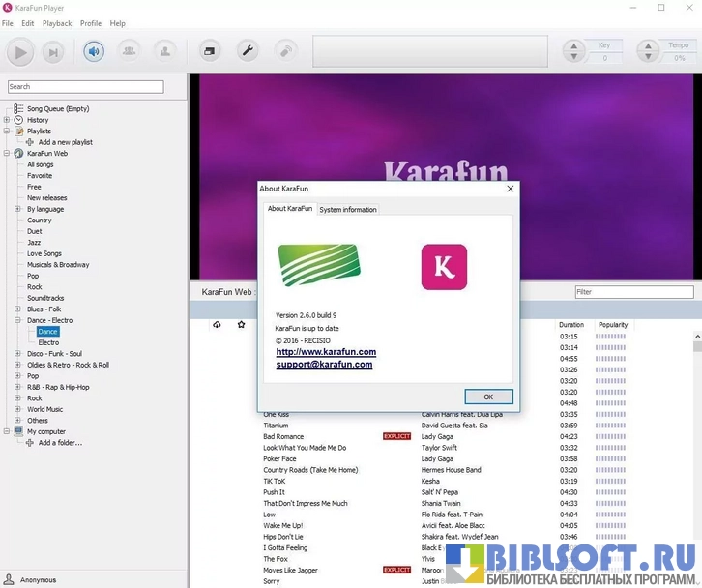Collapse the Dance - Electro category
This screenshot has width=702, height=588.
tap(17, 320)
